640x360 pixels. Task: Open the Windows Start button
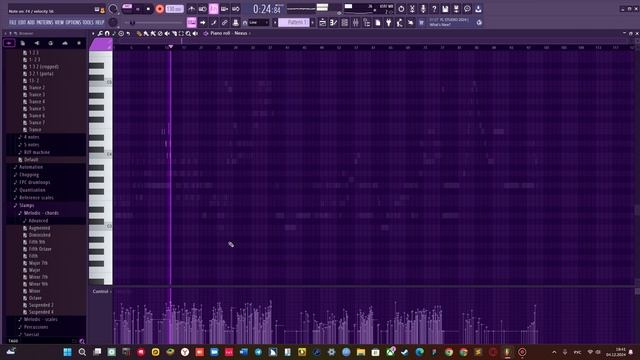click(x=67, y=352)
